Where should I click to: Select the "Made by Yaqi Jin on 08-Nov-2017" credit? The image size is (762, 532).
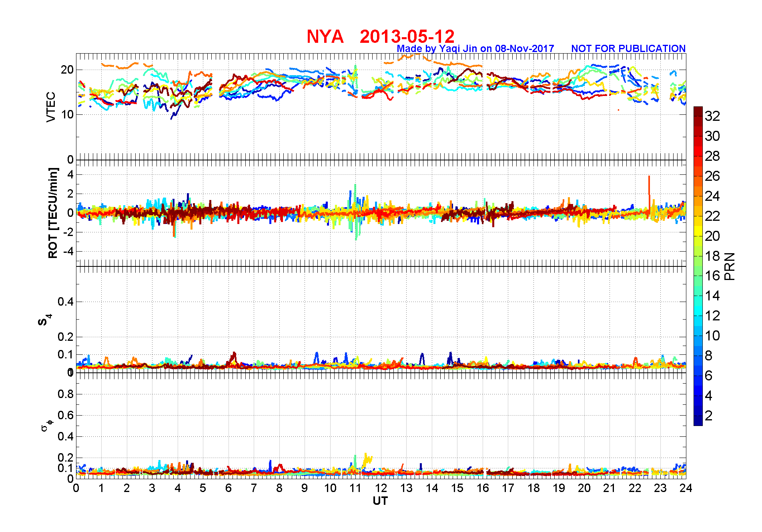point(475,48)
